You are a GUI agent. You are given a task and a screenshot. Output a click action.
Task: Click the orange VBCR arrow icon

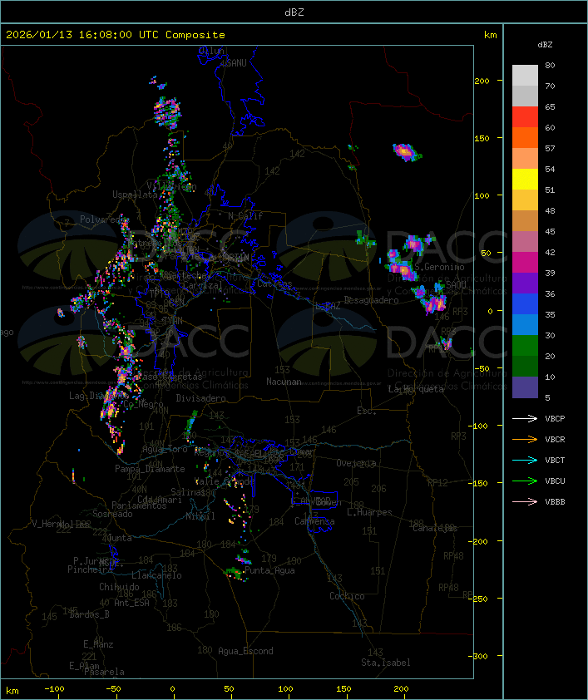click(x=525, y=439)
